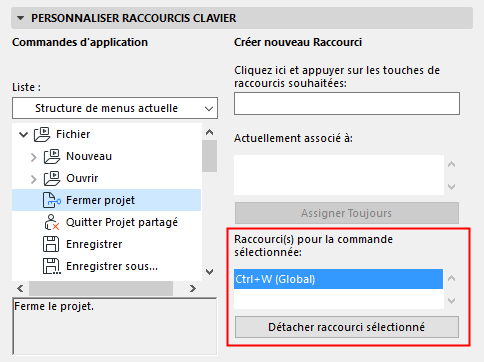Image resolution: width=484 pixels, height=362 pixels.
Task: Expand the Ouvrir tree node
Action: (33, 179)
